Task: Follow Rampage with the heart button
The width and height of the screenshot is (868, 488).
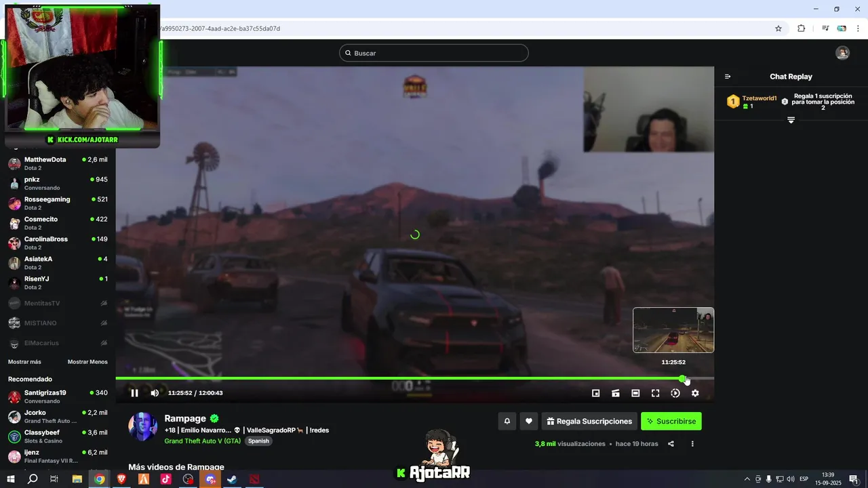Action: [529, 421]
